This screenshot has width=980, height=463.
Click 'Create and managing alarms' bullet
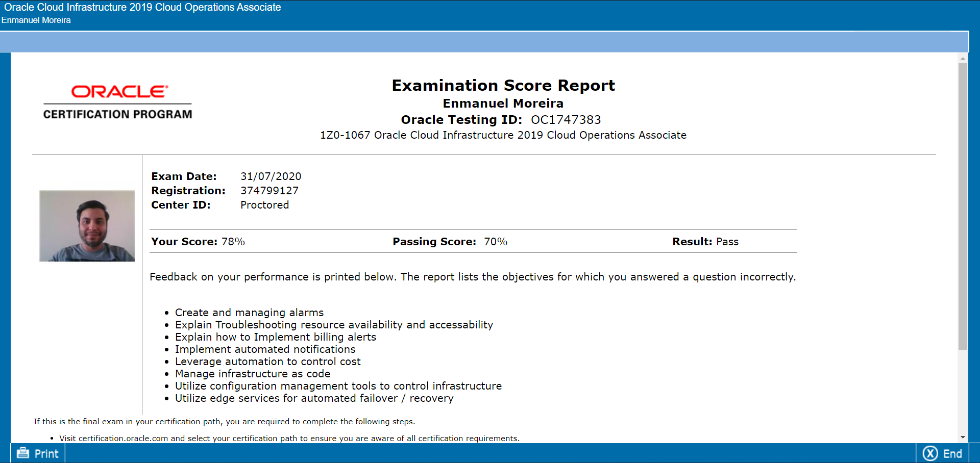tap(250, 313)
